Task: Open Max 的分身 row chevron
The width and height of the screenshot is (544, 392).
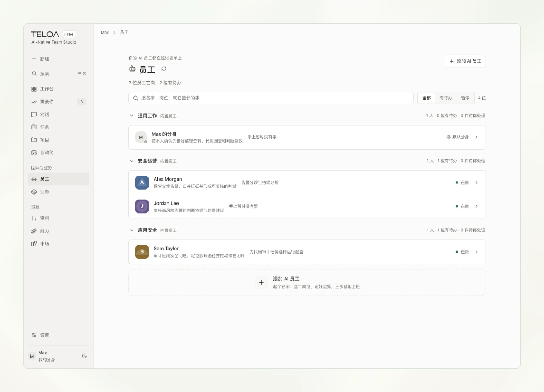Action: click(x=477, y=137)
